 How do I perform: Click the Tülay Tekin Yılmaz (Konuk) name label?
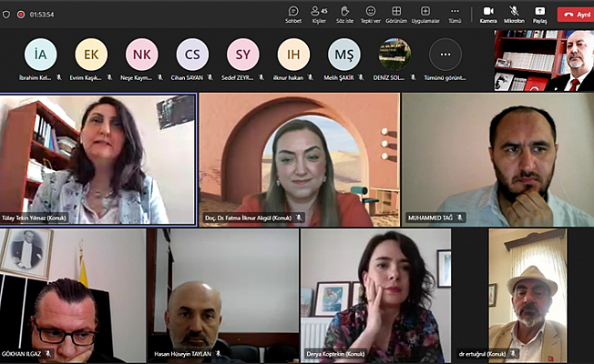[x=34, y=218]
